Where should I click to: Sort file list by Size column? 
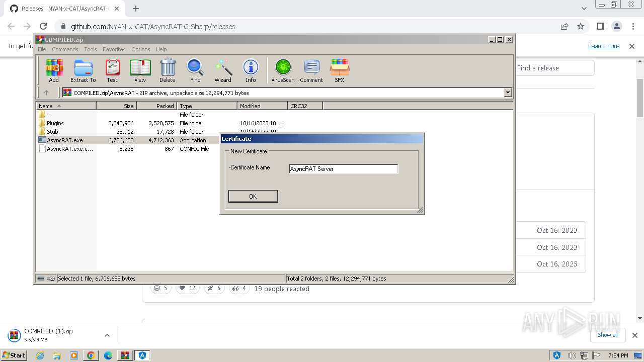click(116, 106)
